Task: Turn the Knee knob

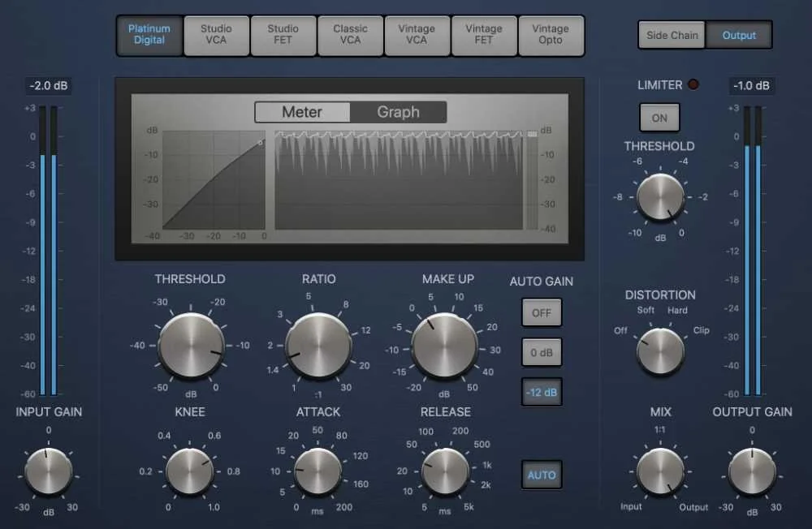Action: coord(189,471)
